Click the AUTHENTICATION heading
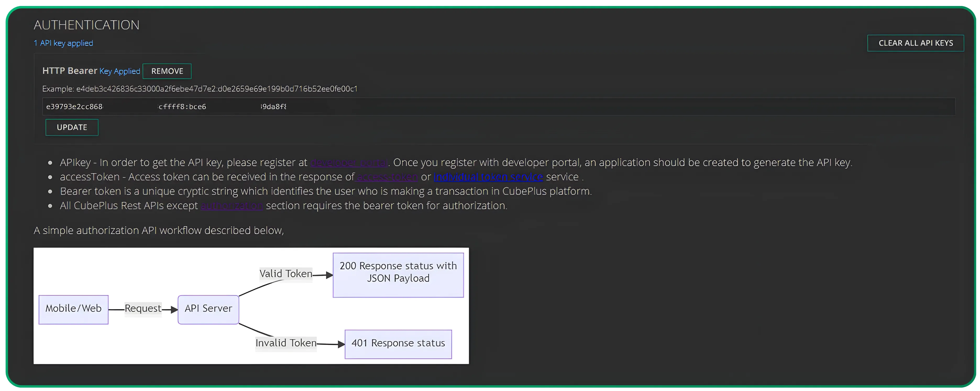Screen dimensions: 980x391 pyautogui.click(x=87, y=25)
